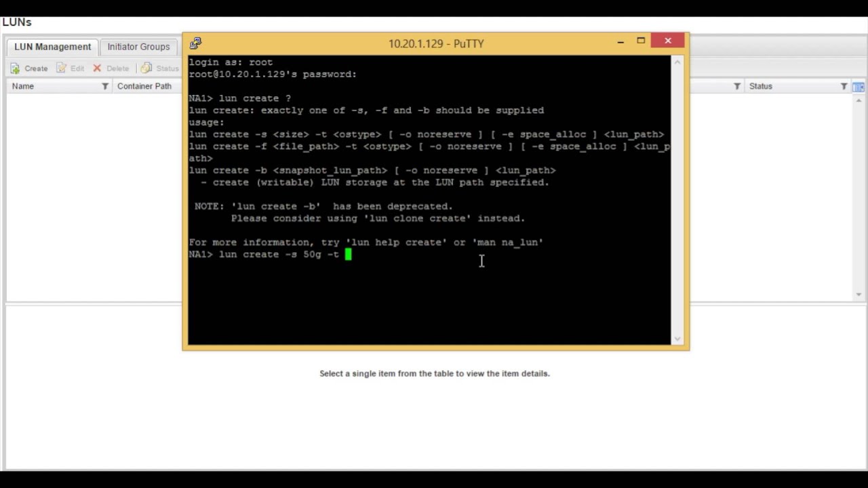Click the PuTTY title bar text
This screenshot has height=488, width=868.
(436, 43)
